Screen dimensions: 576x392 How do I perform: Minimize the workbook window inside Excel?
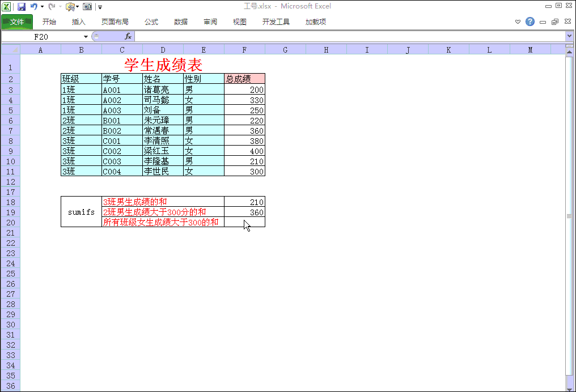(543, 22)
